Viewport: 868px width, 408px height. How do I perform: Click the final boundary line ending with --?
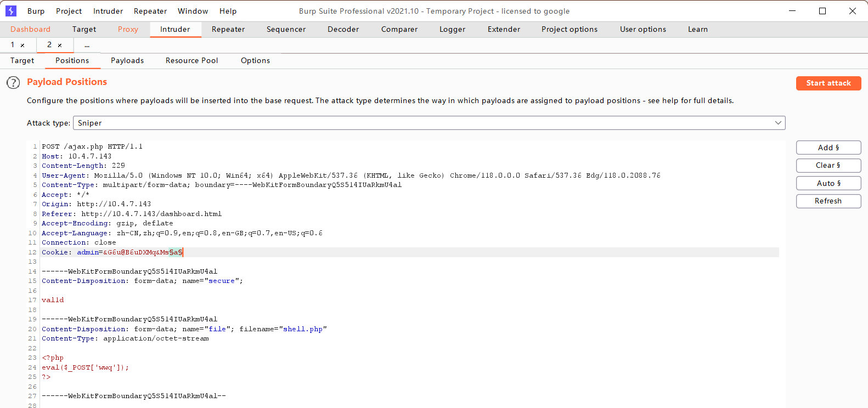tap(134, 396)
